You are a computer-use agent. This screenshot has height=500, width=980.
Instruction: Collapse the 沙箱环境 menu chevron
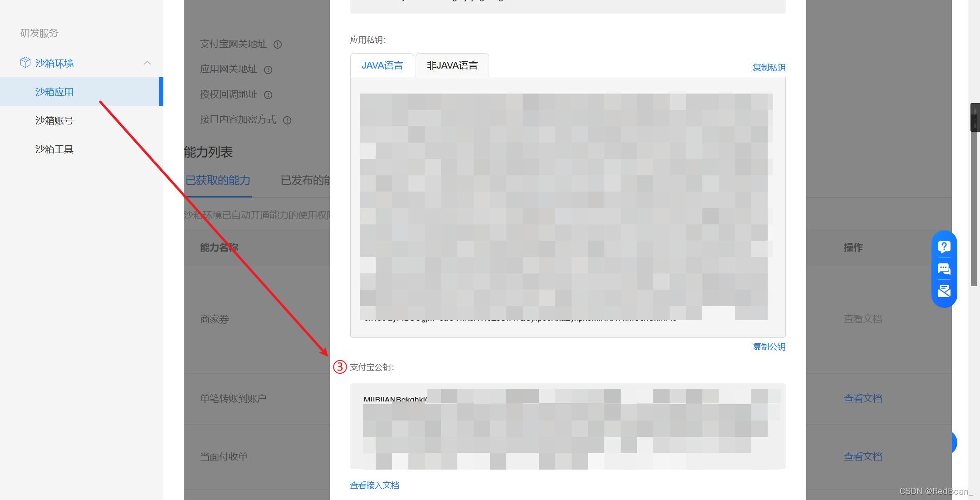point(147,63)
